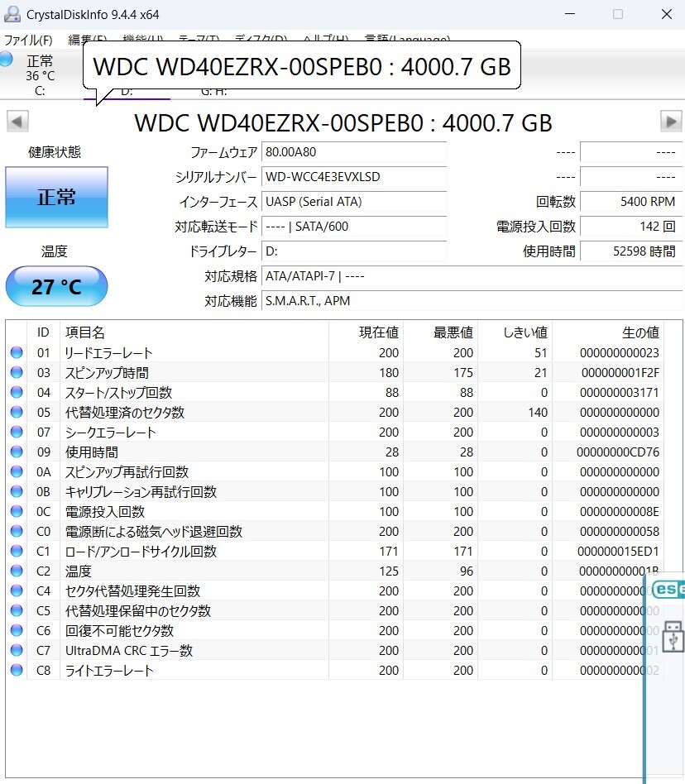Click the ドライブレター field showing D:
Screen dimensions: 685x784
tap(354, 251)
